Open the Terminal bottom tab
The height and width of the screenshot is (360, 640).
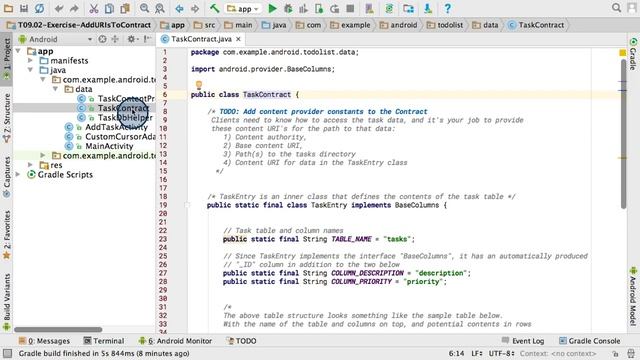pyautogui.click(x=104, y=341)
